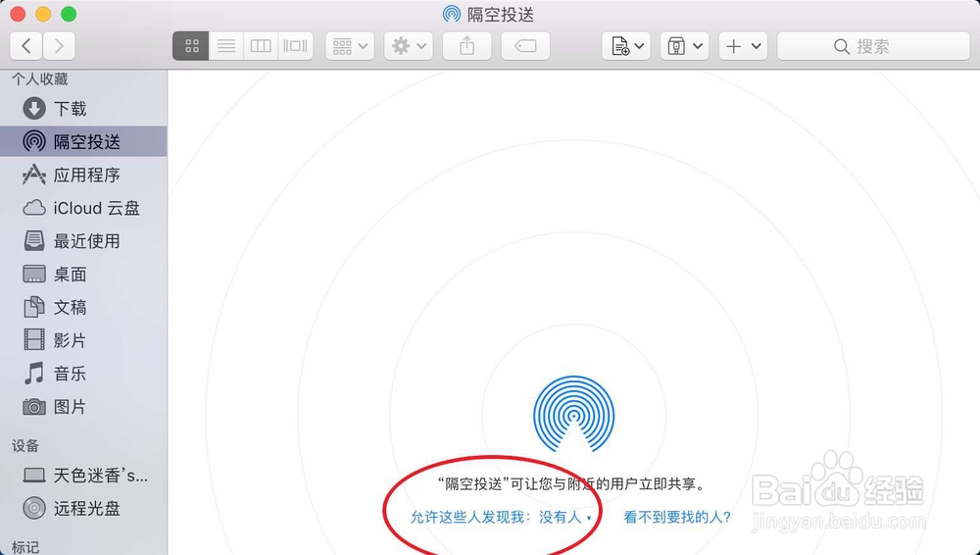This screenshot has width=980, height=555.
Task: Close the Finder window with red button
Action: [x=18, y=14]
